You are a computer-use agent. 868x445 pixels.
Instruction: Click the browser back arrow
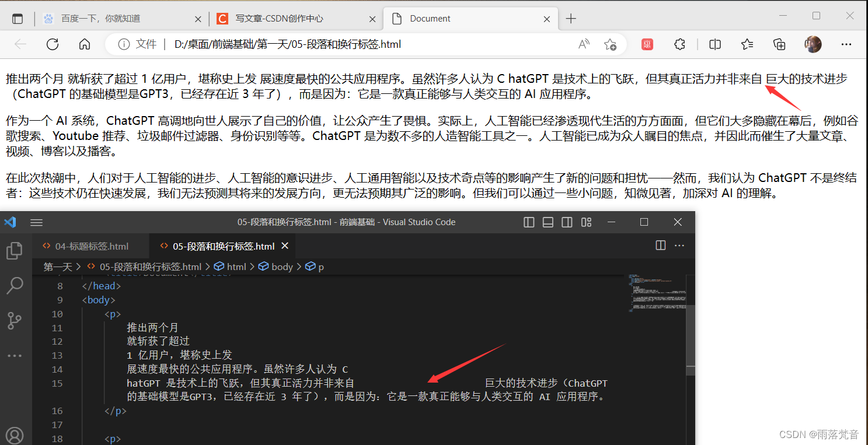point(20,44)
